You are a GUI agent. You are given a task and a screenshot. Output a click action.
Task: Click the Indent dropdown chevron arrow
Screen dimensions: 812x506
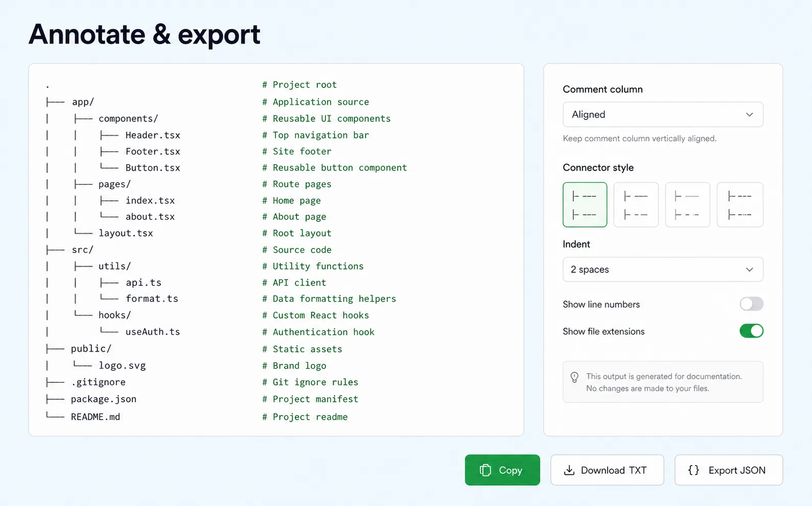[749, 269]
